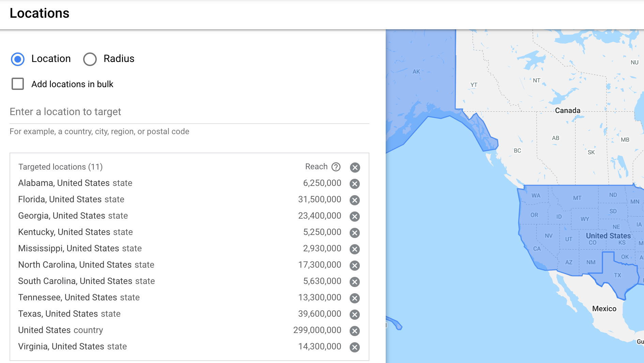Click the Canada label on map
The height and width of the screenshot is (363, 644).
567,111
